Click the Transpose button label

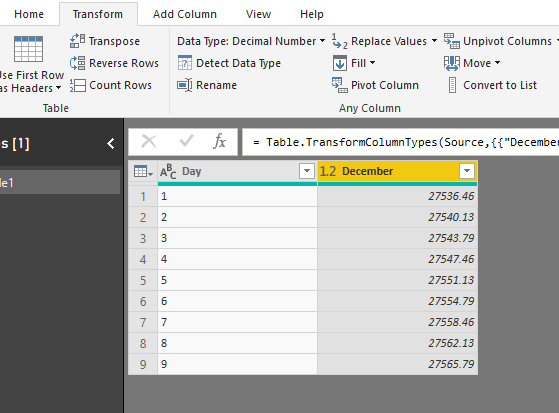coord(114,41)
